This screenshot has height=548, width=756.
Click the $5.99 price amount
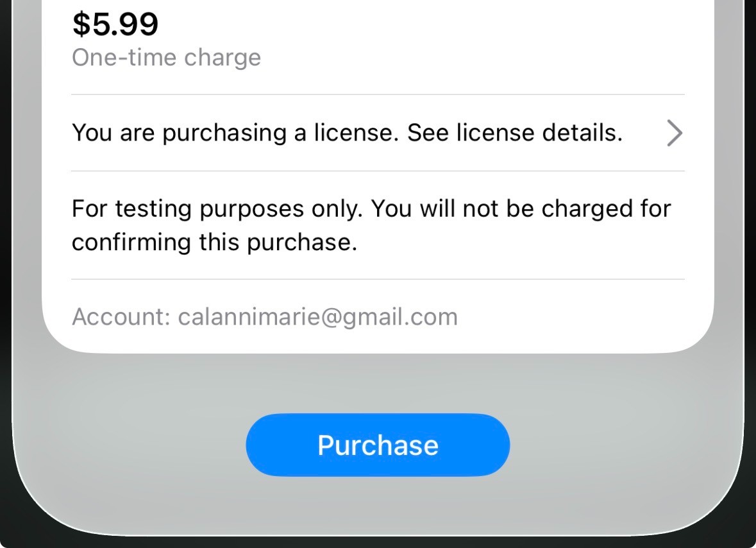click(115, 24)
